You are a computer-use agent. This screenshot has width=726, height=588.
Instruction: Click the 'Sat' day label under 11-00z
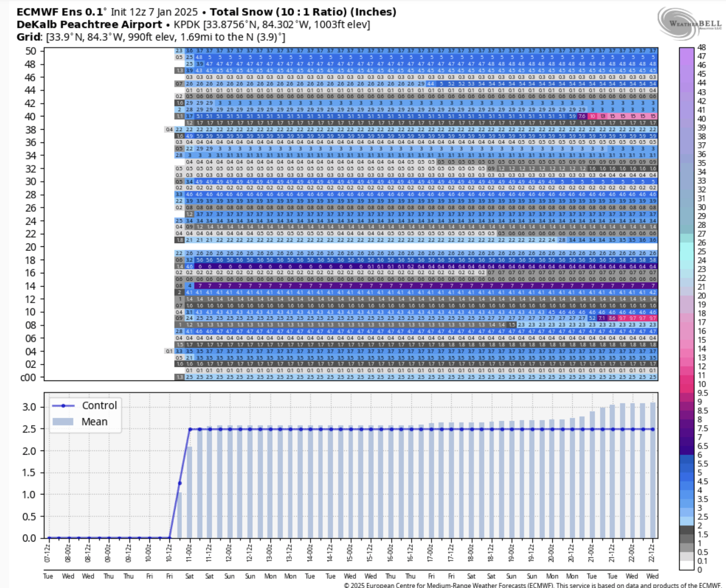pyautogui.click(x=189, y=576)
